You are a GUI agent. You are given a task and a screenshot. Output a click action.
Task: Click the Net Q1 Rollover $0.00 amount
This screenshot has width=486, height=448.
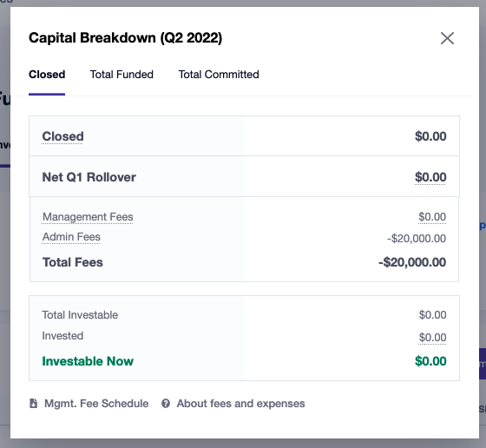pos(430,177)
